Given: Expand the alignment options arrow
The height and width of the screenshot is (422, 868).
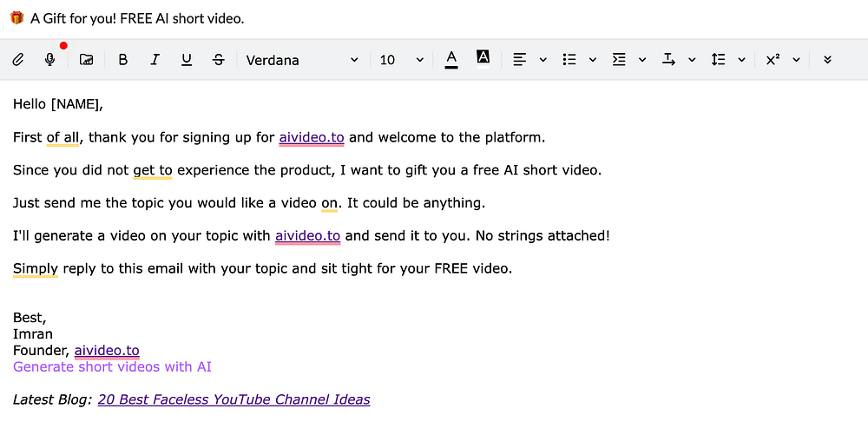Looking at the screenshot, I should (x=543, y=60).
